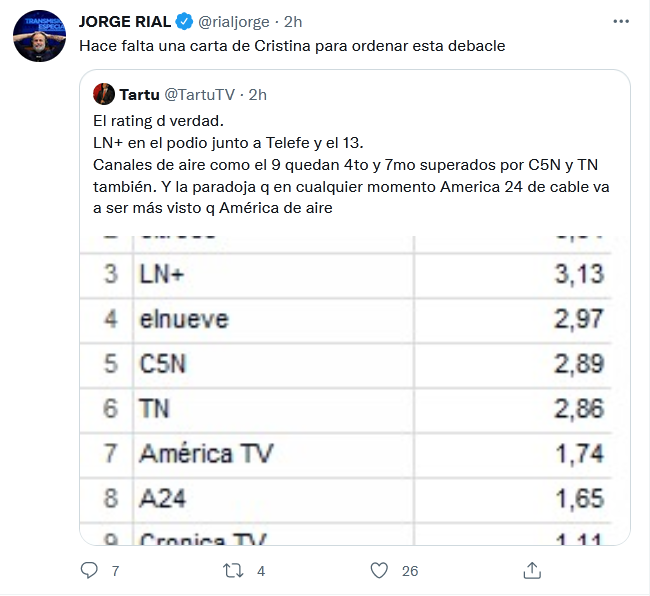Open the @TartuTV handle
The height and width of the screenshot is (596, 650).
pyautogui.click(x=200, y=95)
